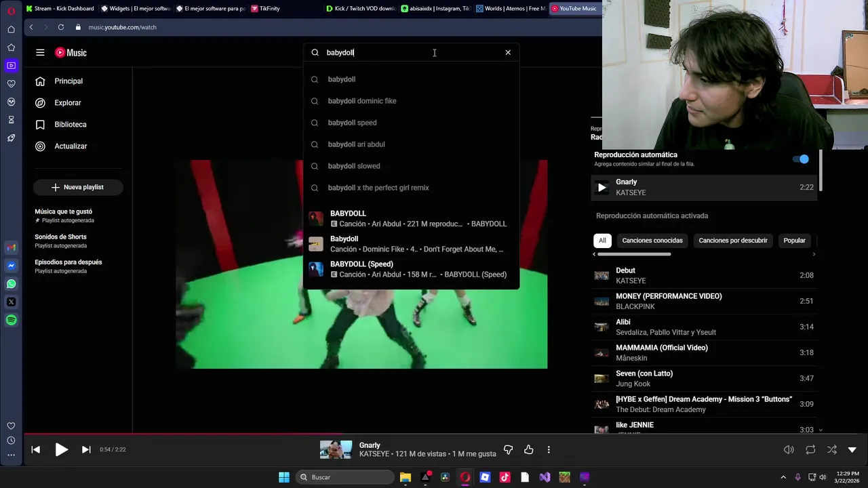Select the 'babydoll ari abdul' suggestion
The width and height of the screenshot is (868, 488).
(x=410, y=144)
